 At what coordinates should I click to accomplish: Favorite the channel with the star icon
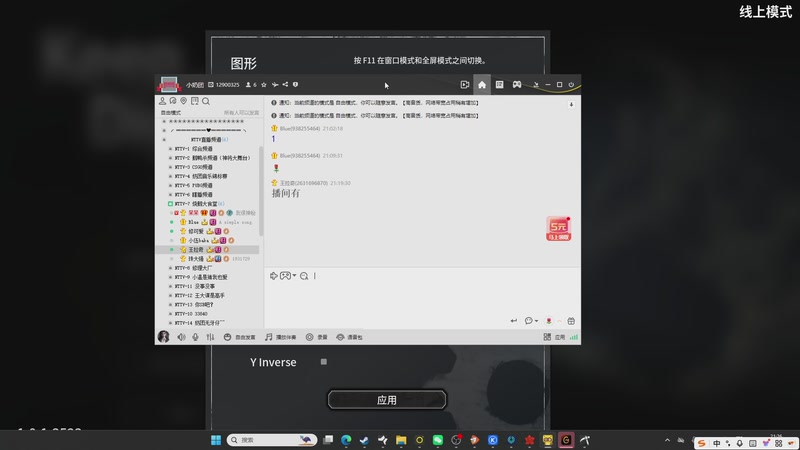(264, 85)
